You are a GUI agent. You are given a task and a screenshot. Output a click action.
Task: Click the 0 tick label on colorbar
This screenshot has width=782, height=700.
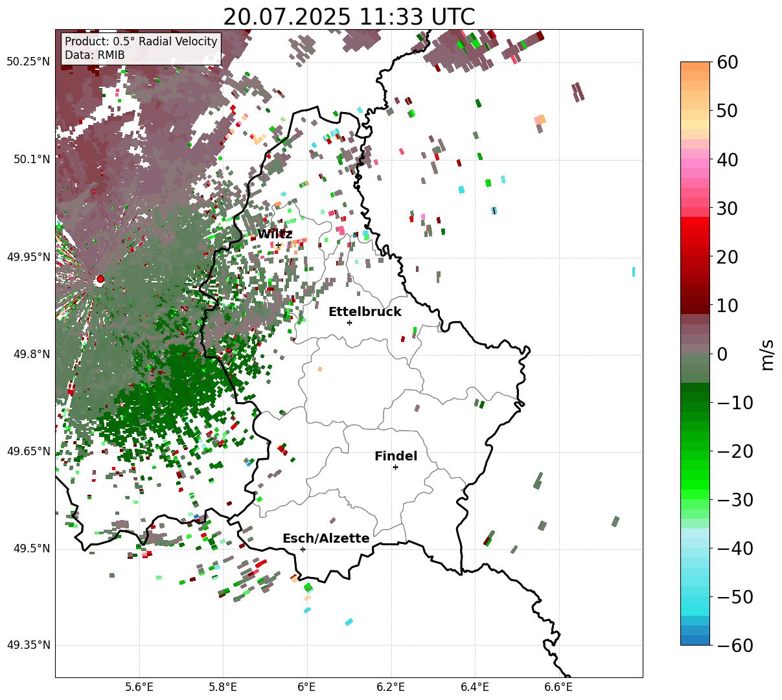pyautogui.click(x=721, y=354)
